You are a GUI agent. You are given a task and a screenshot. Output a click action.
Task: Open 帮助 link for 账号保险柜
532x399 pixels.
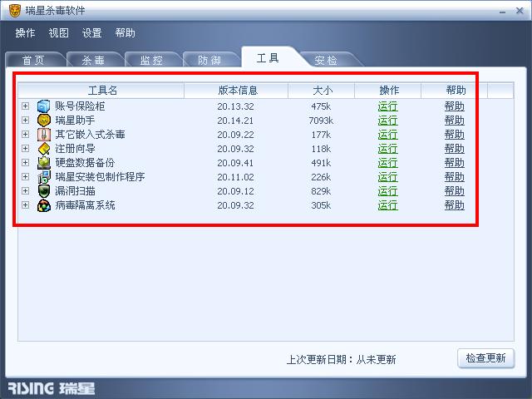tap(455, 106)
